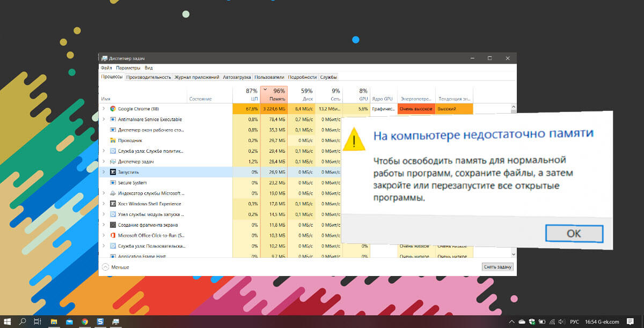Open Task View from the taskbar
Viewport: 644px width, 328px height.
pos(38,322)
